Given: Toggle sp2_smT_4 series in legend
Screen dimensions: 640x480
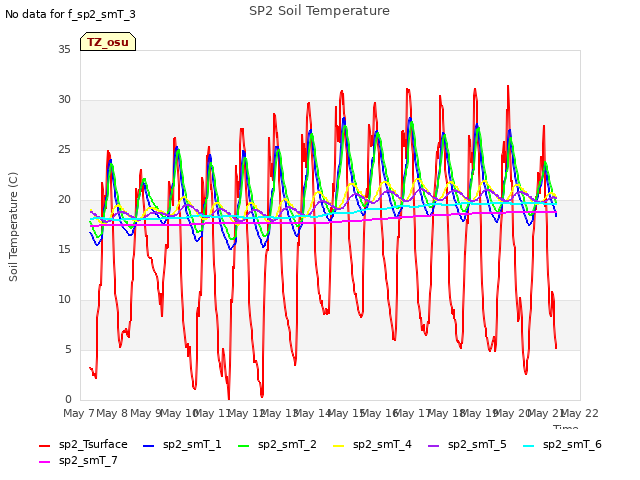Looking at the screenshot, I should [x=372, y=444].
